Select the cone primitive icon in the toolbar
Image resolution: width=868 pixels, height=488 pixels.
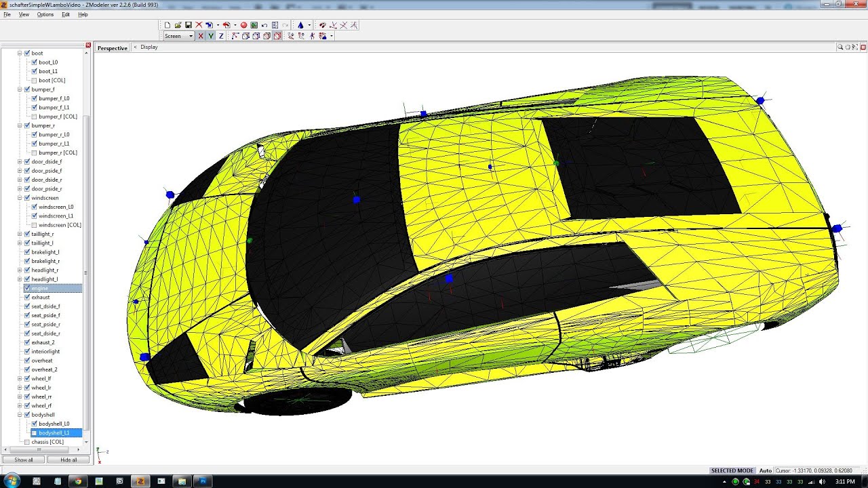point(301,24)
